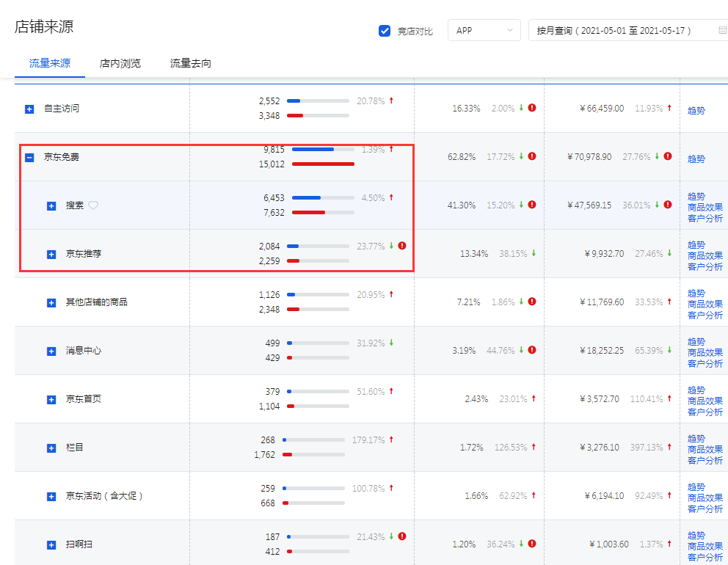Open the APP channel dropdown
The height and width of the screenshot is (565, 728).
pyautogui.click(x=484, y=30)
